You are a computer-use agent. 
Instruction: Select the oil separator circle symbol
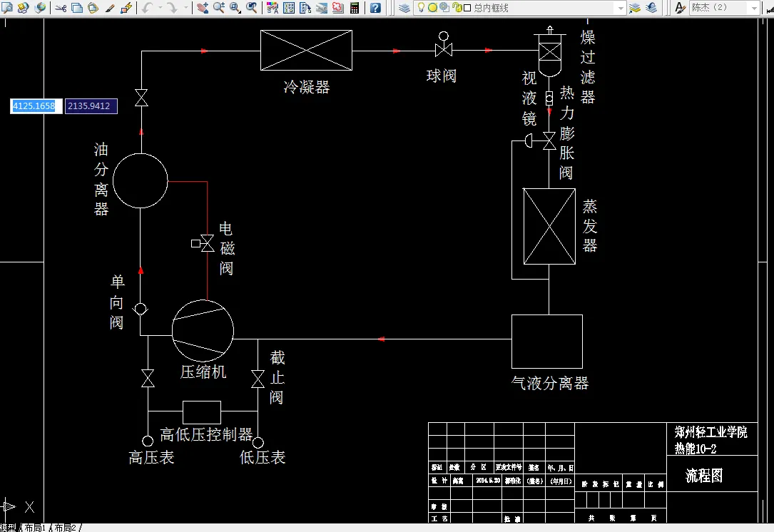pyautogui.click(x=141, y=180)
